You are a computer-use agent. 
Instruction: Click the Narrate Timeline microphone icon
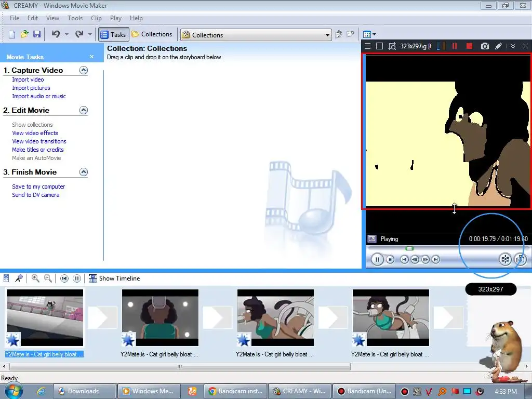point(19,278)
